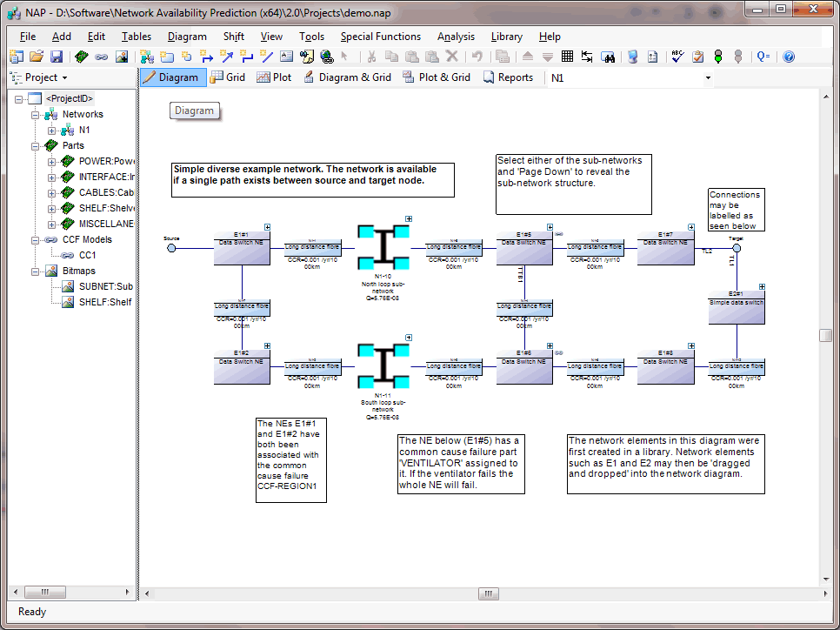Click the ABC spell check icon
Screen dimensions: 840x630
pyautogui.click(x=677, y=57)
